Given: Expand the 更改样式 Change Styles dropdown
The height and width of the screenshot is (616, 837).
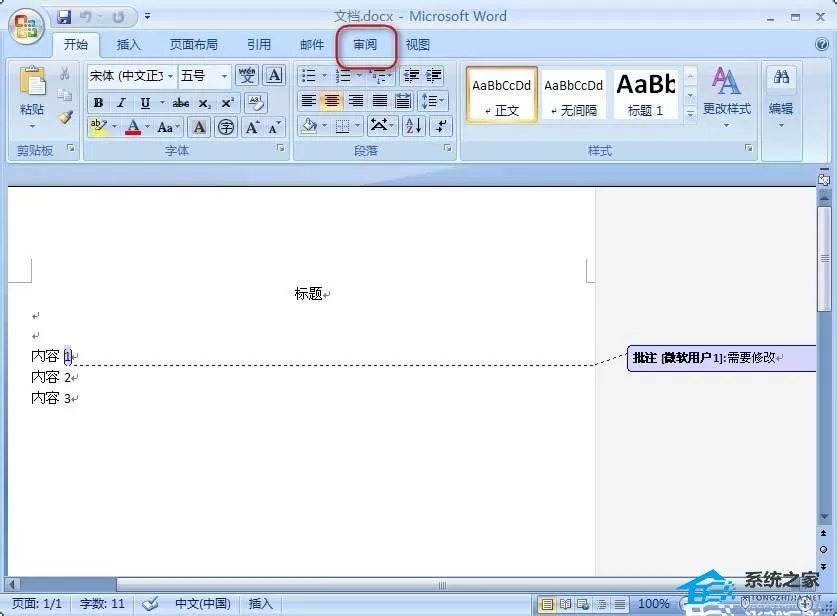Looking at the screenshot, I should pos(726,97).
